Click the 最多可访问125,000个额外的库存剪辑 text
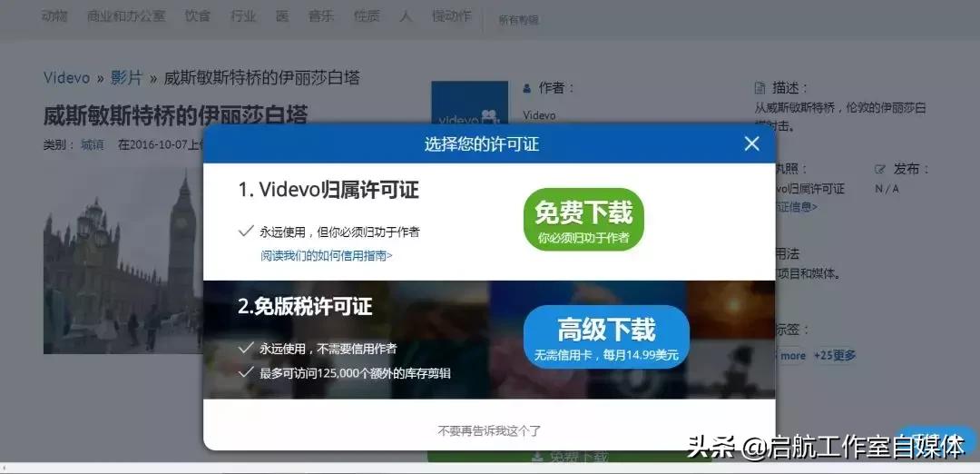 (x=355, y=373)
